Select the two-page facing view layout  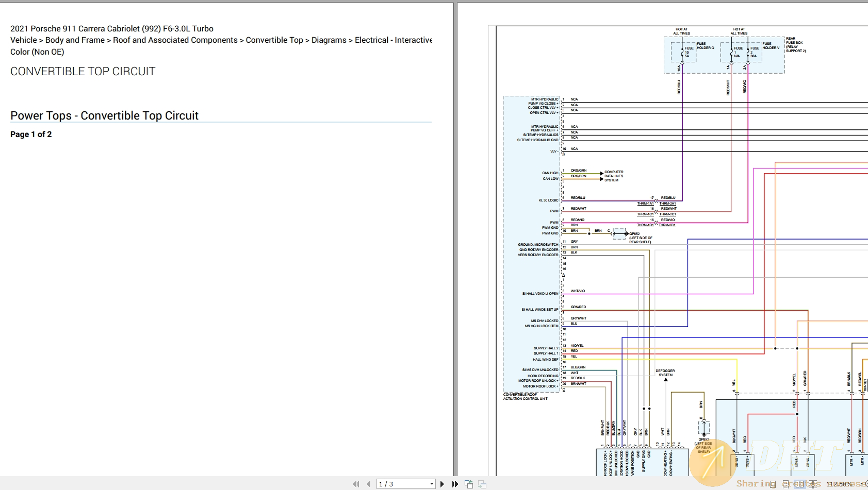coord(799,484)
